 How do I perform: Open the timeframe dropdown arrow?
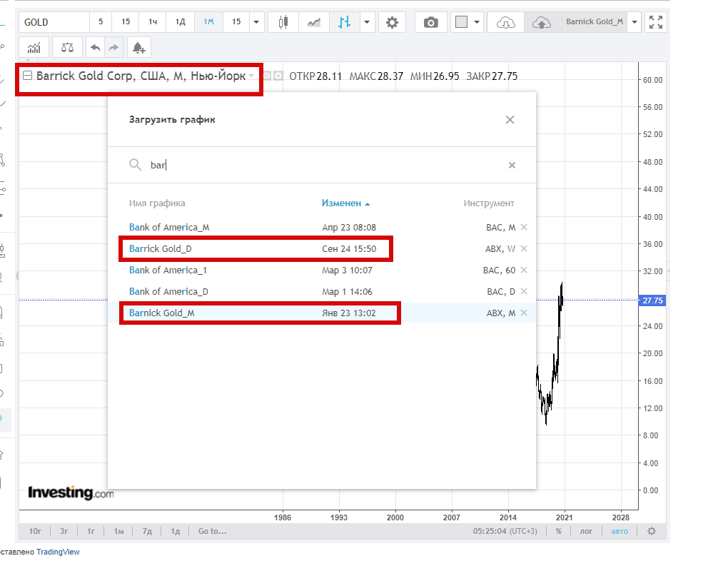point(256,22)
